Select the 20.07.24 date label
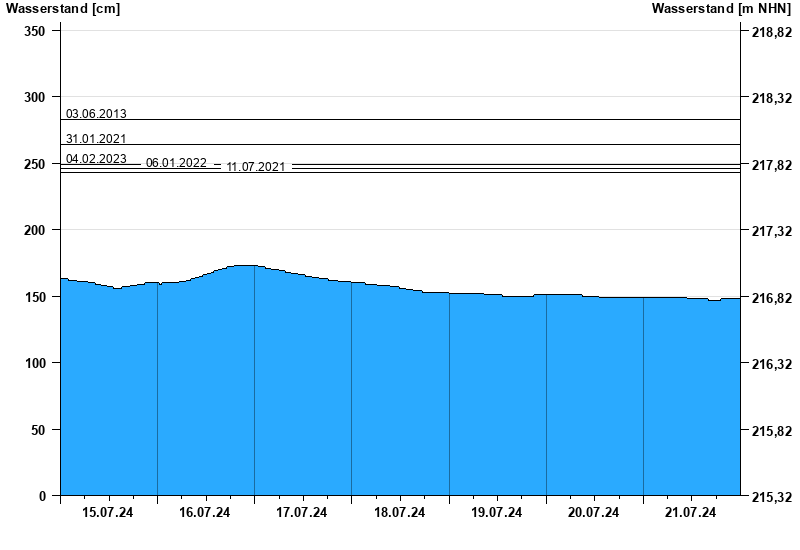Image resolution: width=800 pixels, height=550 pixels. (594, 513)
